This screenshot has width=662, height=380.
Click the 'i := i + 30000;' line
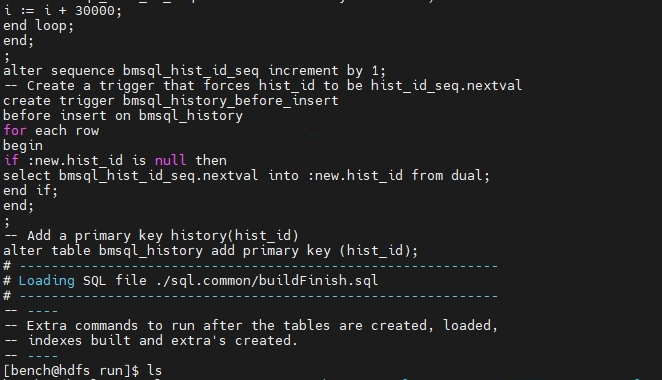[62, 11]
